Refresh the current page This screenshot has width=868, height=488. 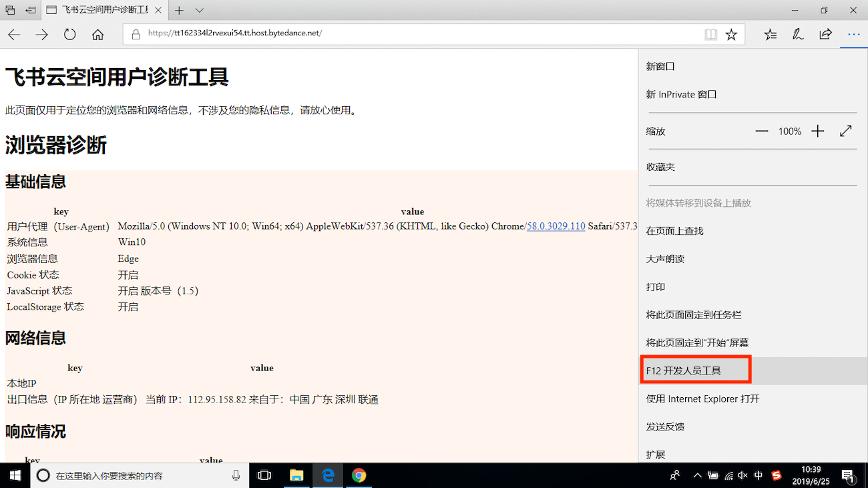[70, 35]
